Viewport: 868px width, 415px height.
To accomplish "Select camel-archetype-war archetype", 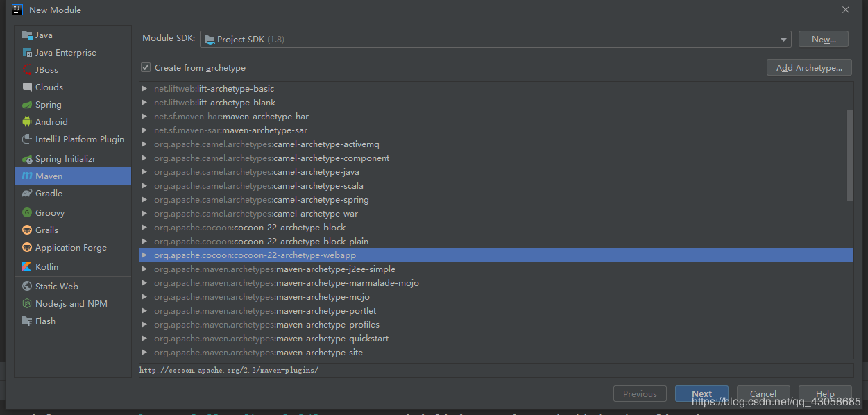I will point(496,214).
